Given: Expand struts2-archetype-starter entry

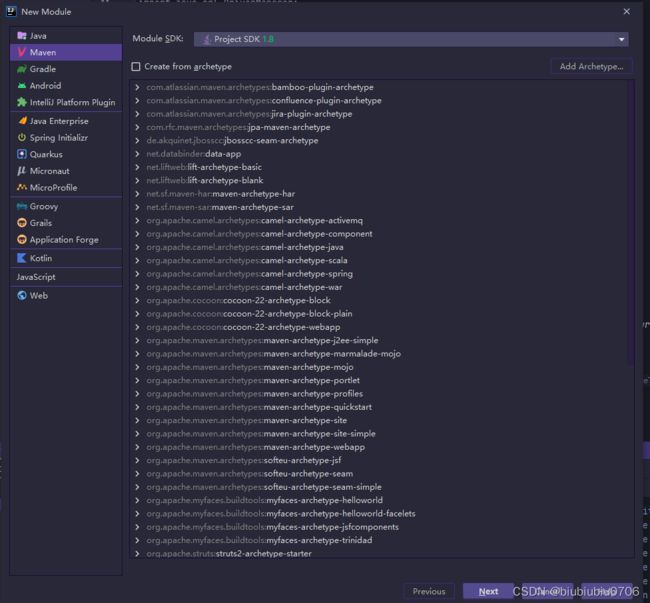Looking at the screenshot, I should pos(137,553).
